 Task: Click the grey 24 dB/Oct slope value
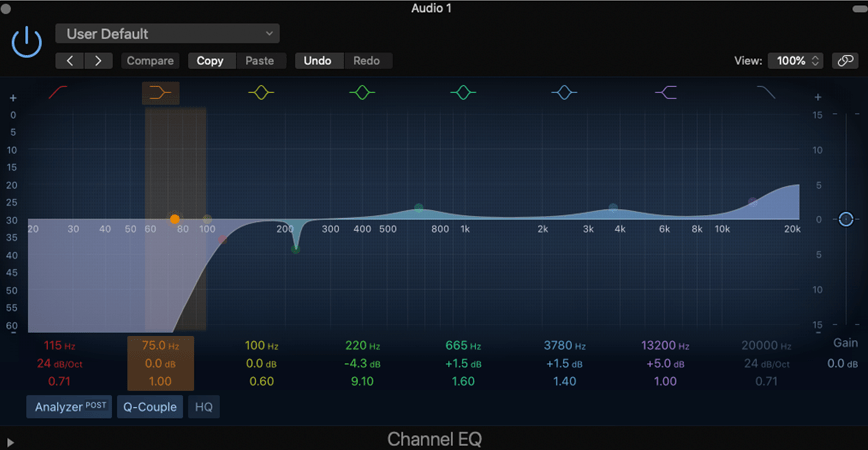(x=767, y=364)
